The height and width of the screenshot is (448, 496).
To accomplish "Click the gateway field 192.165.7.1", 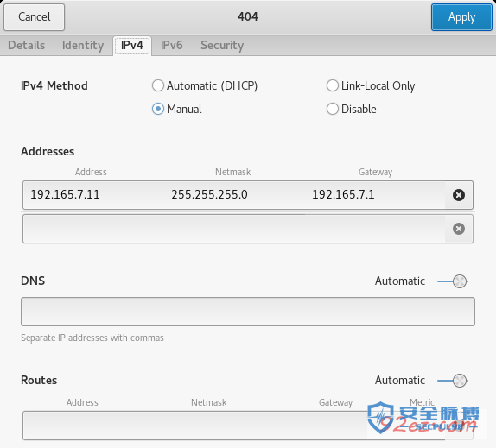I will click(x=375, y=195).
